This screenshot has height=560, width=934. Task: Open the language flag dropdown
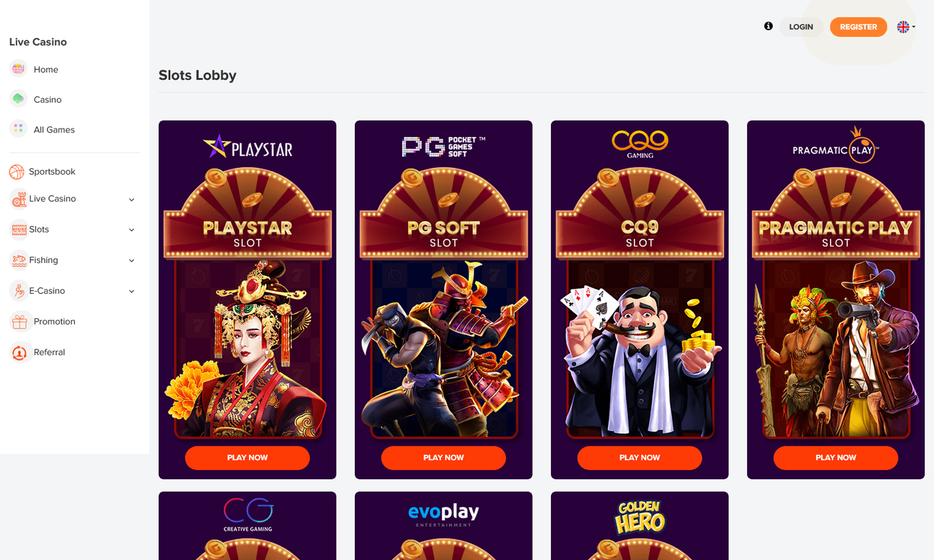point(906,27)
